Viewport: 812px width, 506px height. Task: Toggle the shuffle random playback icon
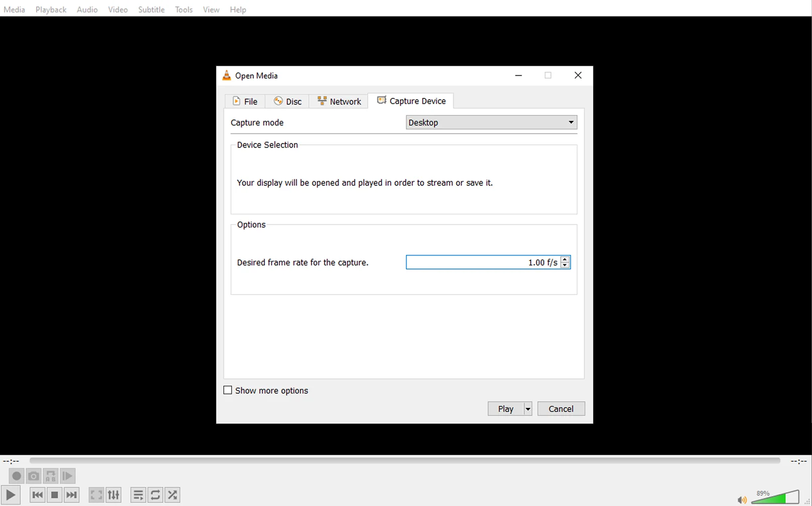pos(172,495)
